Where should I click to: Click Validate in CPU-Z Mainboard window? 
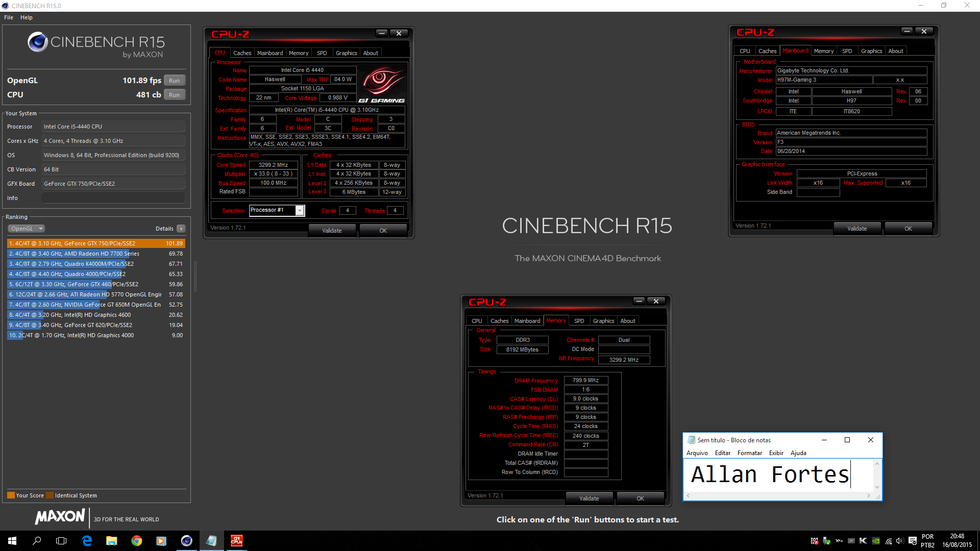point(857,229)
